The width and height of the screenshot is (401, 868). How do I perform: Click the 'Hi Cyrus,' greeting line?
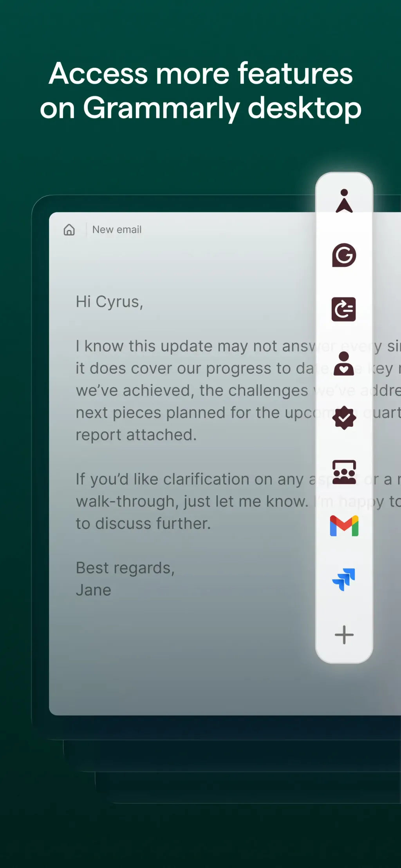[x=110, y=302]
